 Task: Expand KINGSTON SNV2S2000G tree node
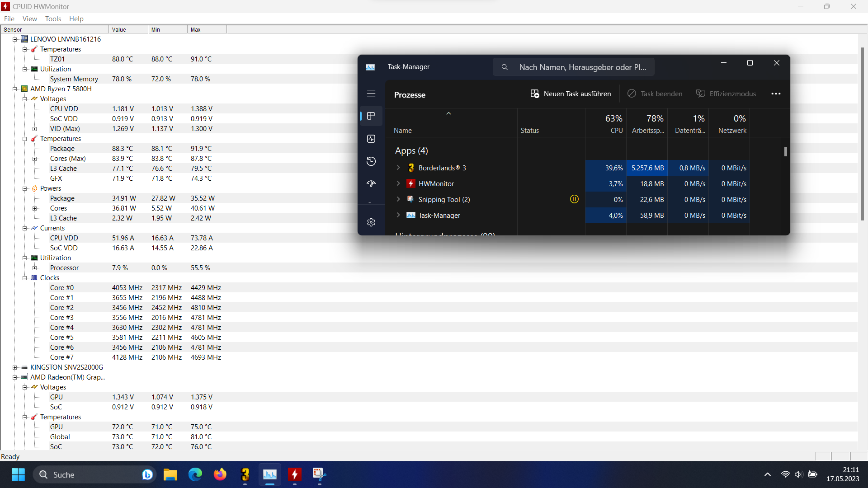pos(14,367)
